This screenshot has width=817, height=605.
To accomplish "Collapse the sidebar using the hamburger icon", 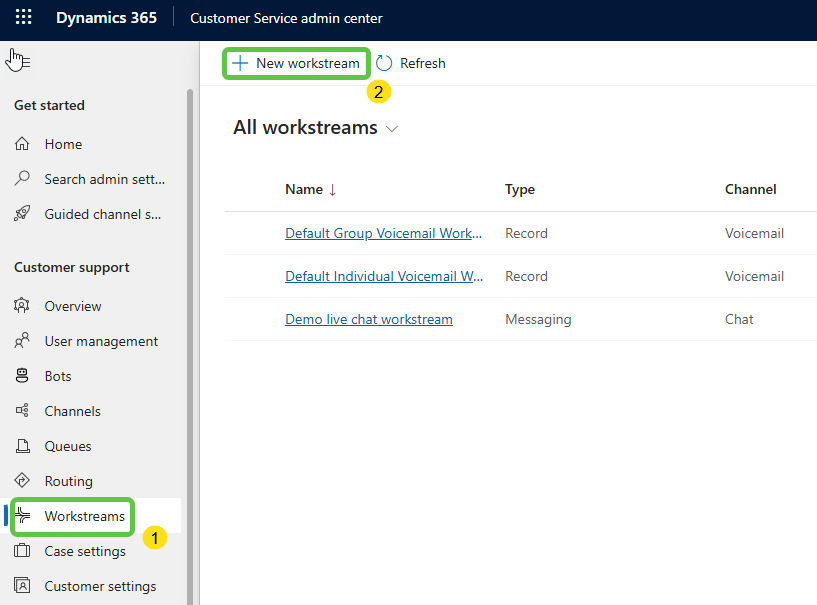I will point(20,62).
